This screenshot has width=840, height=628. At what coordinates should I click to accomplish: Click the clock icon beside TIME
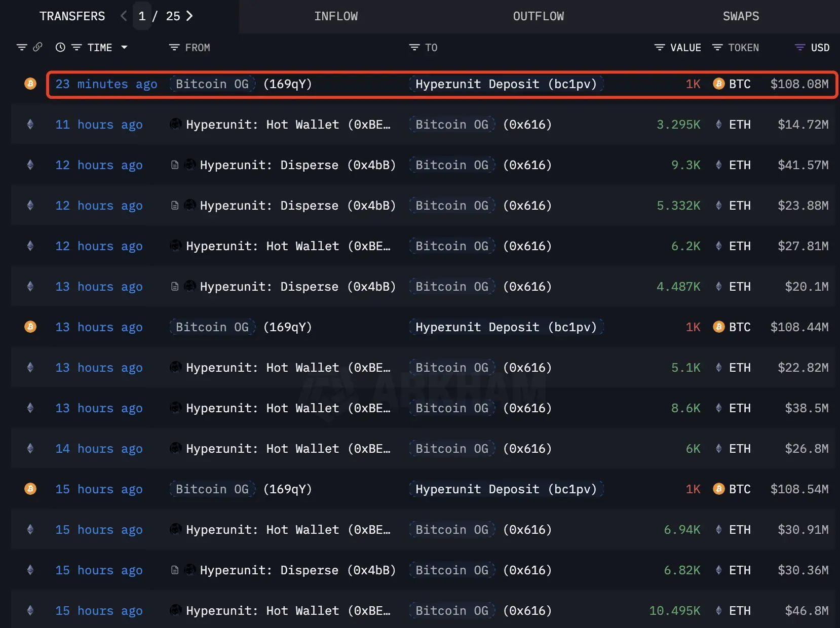[60, 47]
